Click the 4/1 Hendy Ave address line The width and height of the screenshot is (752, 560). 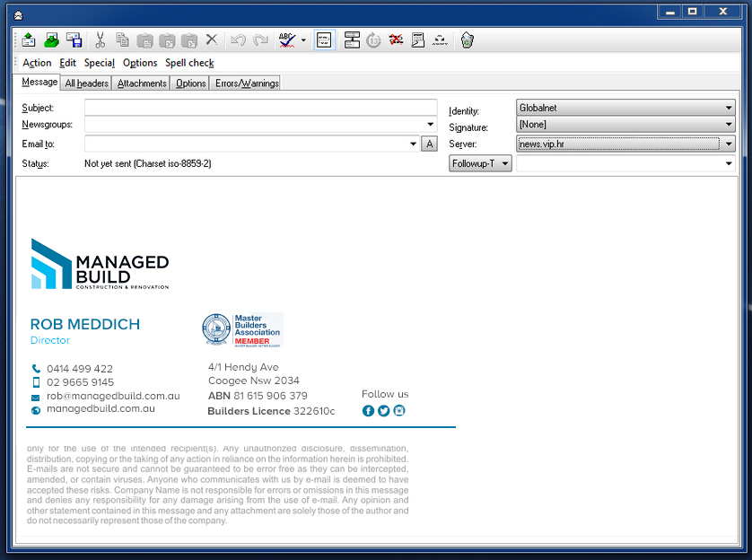(x=243, y=367)
